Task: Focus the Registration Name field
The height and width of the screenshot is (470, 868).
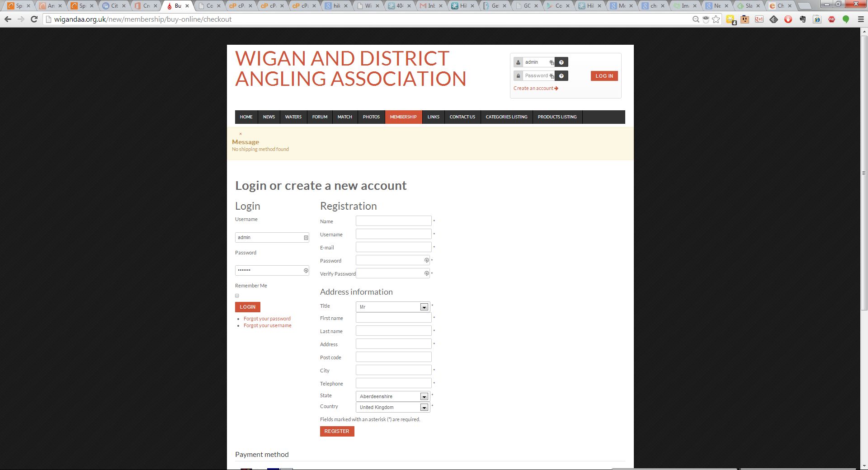Action: click(x=394, y=221)
